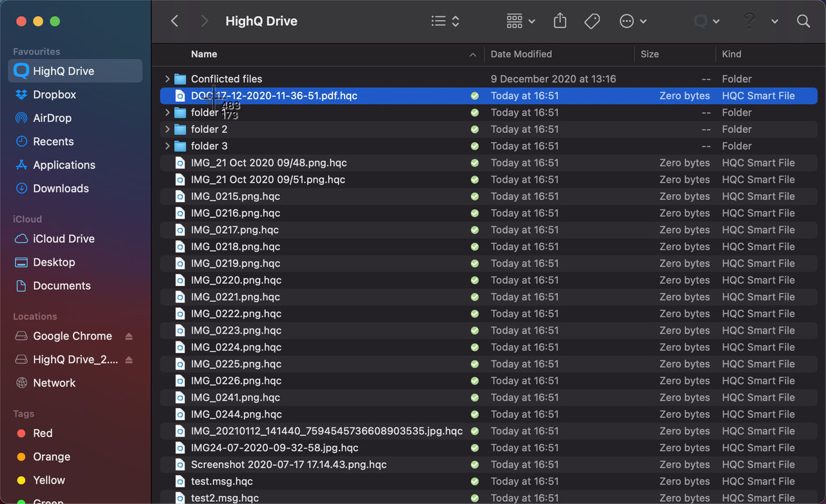Open the HighQ Drive toolbar menu

point(707,21)
